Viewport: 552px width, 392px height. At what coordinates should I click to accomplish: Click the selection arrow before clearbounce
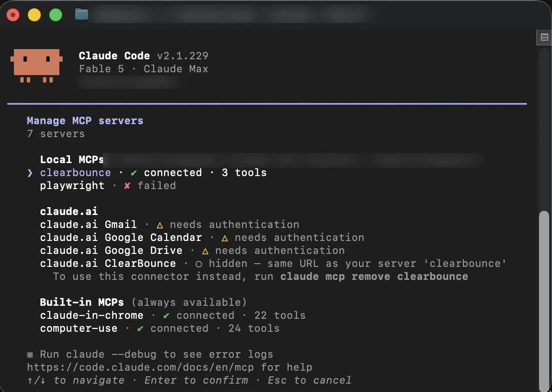pos(30,173)
